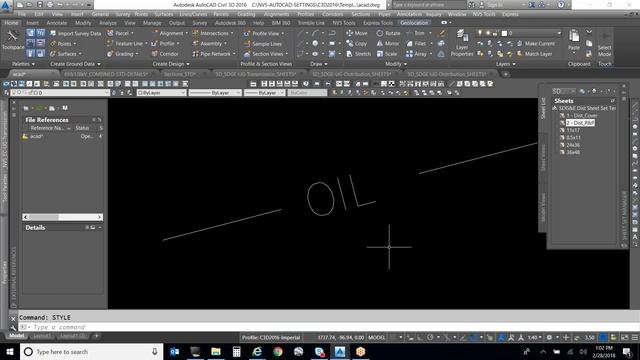Viewport: 640px width, 360px height.
Task: Select the Array tool
Action: tap(416, 54)
